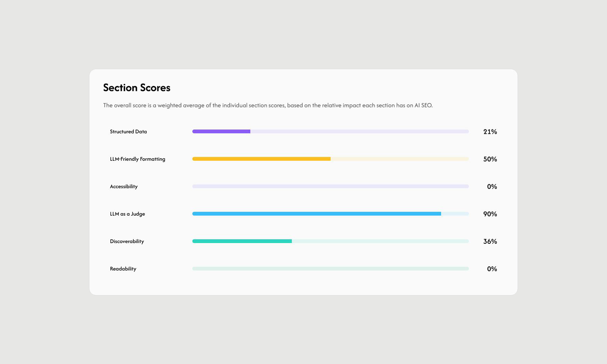Click the empty Accessibility progress bar
This screenshot has height=364, width=607.
(x=330, y=186)
